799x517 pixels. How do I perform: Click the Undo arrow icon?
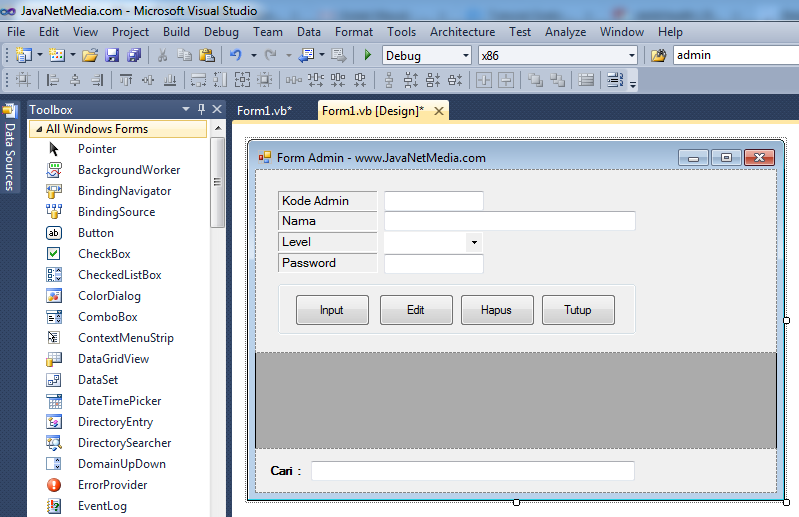pos(235,55)
